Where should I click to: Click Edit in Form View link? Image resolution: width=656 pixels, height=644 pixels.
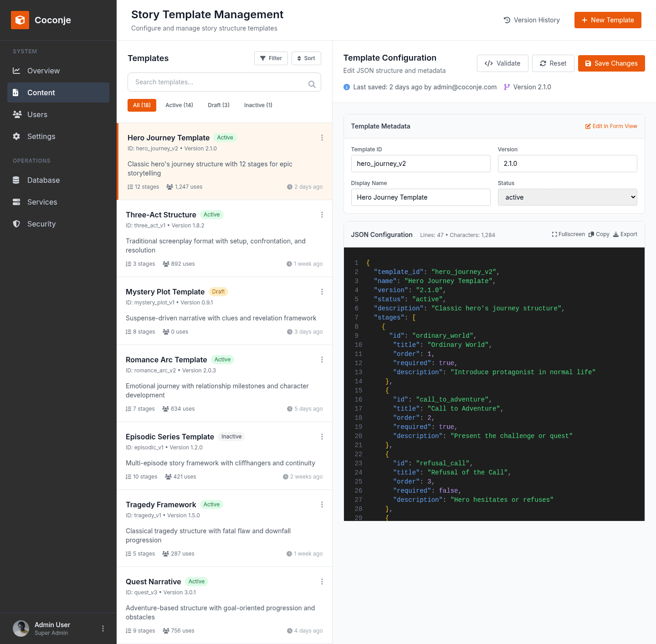coord(611,126)
